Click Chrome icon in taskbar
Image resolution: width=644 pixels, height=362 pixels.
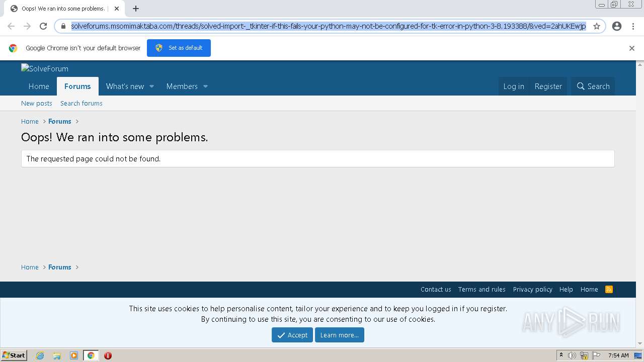pyautogui.click(x=91, y=355)
